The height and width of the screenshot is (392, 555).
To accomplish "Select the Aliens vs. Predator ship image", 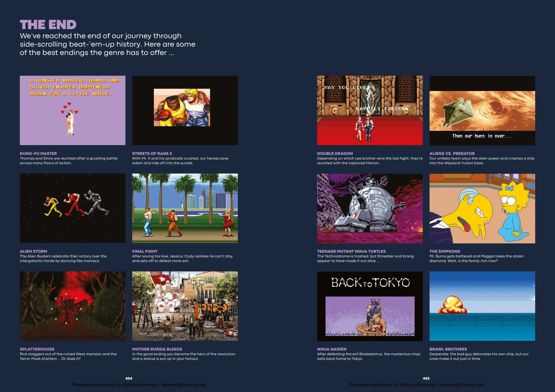I will 482,111.
